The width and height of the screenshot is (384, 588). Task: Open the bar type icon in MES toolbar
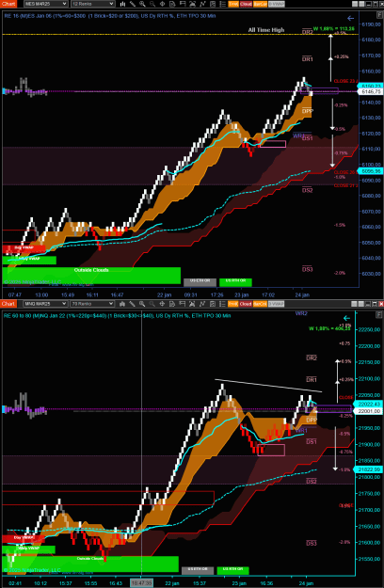coord(122,4)
